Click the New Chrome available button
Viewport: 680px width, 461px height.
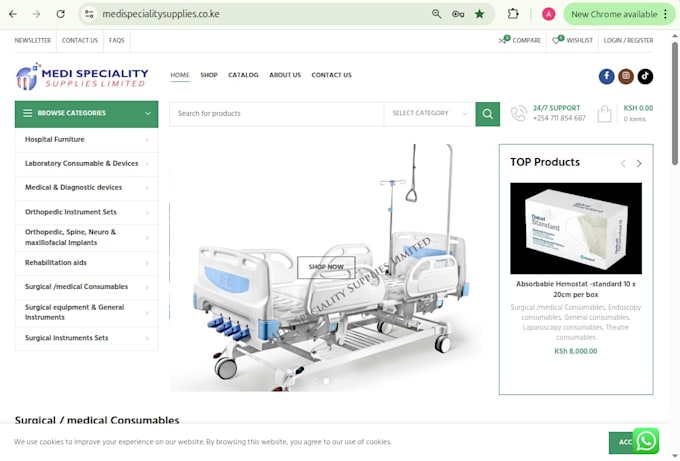coord(614,14)
